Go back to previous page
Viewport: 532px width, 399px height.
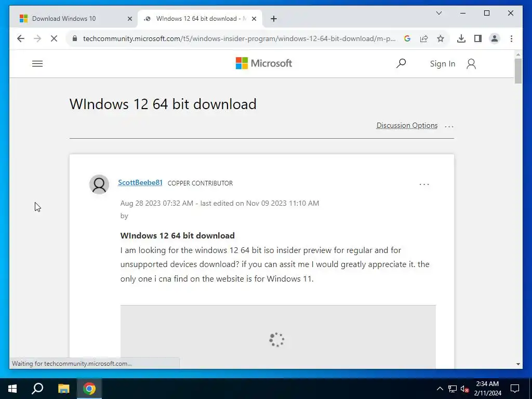pyautogui.click(x=21, y=38)
